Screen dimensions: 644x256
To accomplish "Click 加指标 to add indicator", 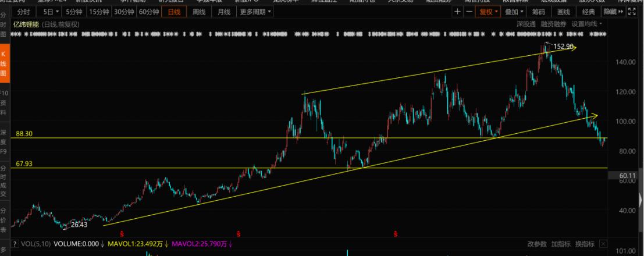I will coord(561,244).
